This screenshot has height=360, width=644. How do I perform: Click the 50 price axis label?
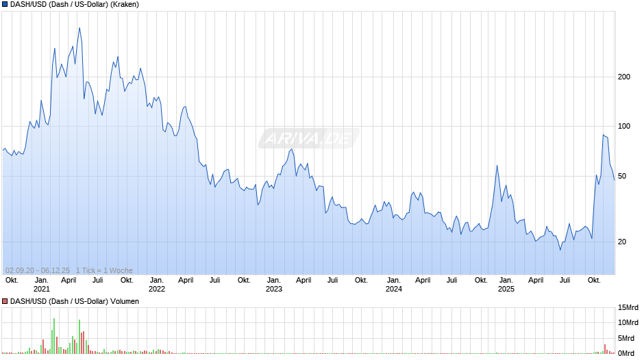click(x=622, y=176)
